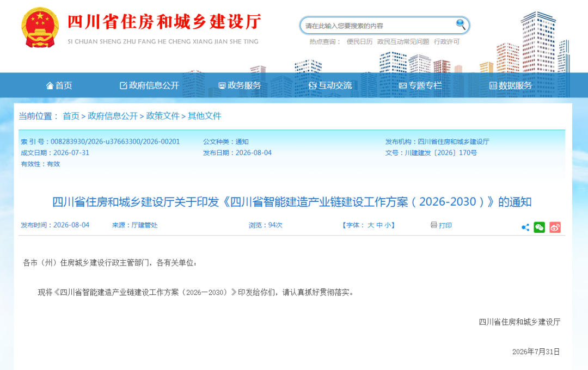The image size is (588, 370).
Task: Click 成文日期：2026-07-31 text
Action: pos(55,153)
